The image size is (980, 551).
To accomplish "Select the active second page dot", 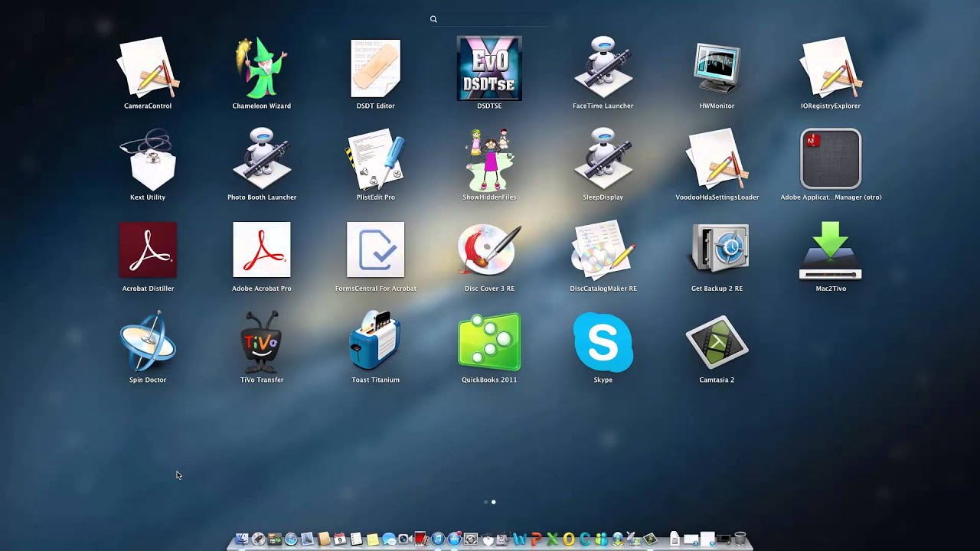I will 493,502.
